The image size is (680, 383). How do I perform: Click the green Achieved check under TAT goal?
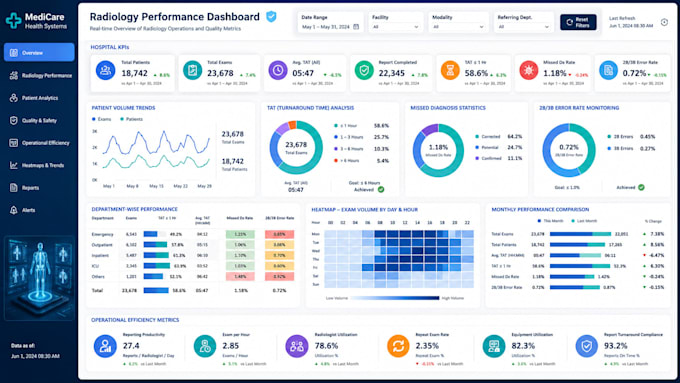pyautogui.click(x=381, y=190)
